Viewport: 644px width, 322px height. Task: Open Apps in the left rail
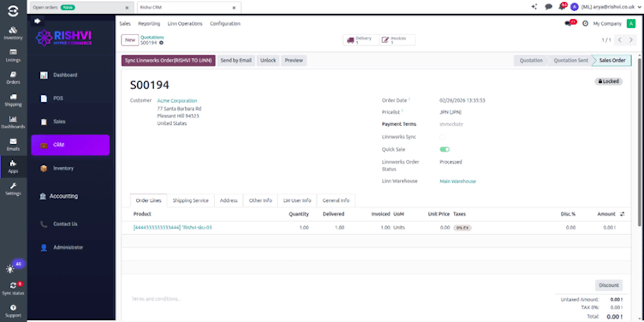click(x=13, y=167)
